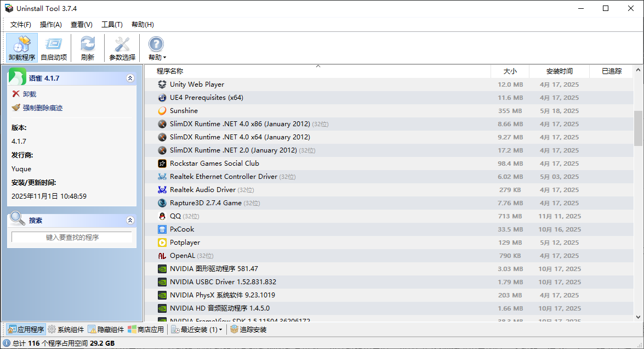Screen dimensions: 644x349
Task: Click the Rockstar Games Social Club icon
Action: 162,164
